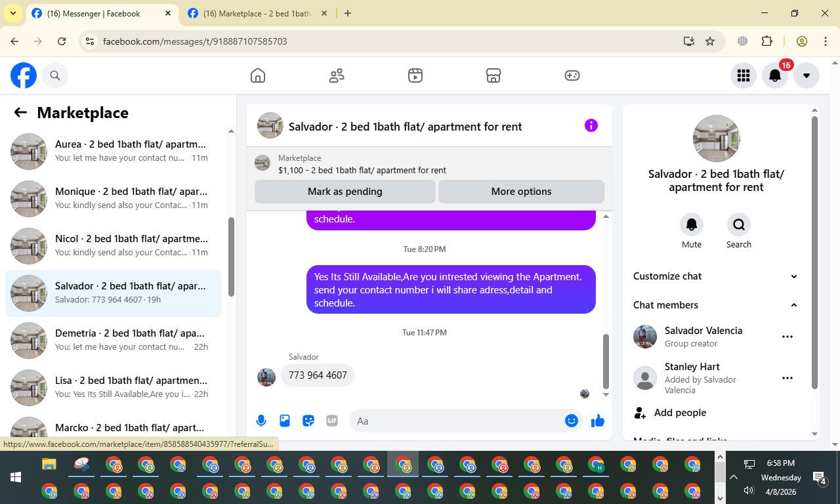Screen dimensions: 840x504
Task: Click Salvador's avatar beside his message
Action: (x=266, y=377)
